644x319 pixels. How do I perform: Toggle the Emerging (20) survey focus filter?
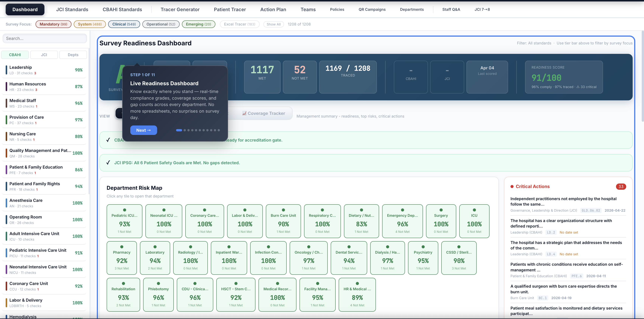(198, 24)
